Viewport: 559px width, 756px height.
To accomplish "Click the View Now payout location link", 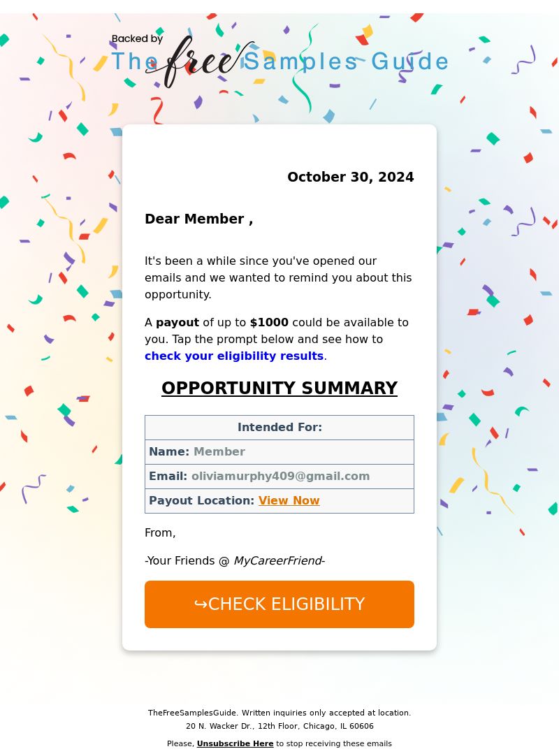I will [289, 500].
